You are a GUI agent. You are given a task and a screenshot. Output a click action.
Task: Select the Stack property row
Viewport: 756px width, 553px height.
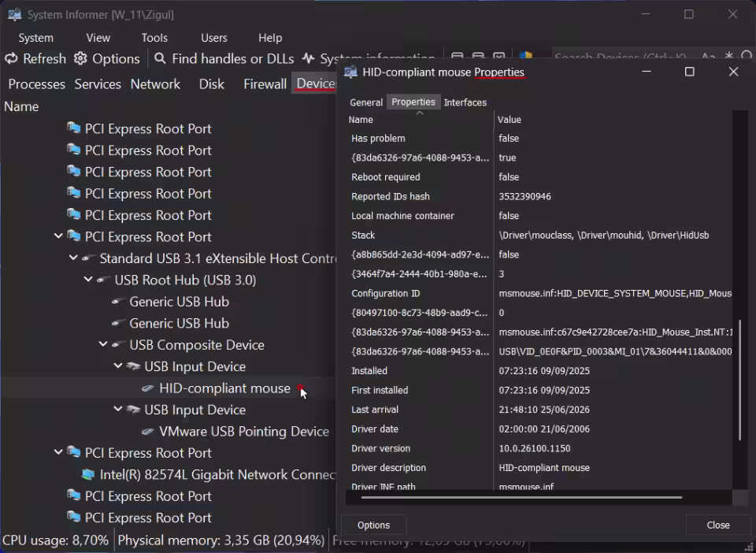coord(539,236)
